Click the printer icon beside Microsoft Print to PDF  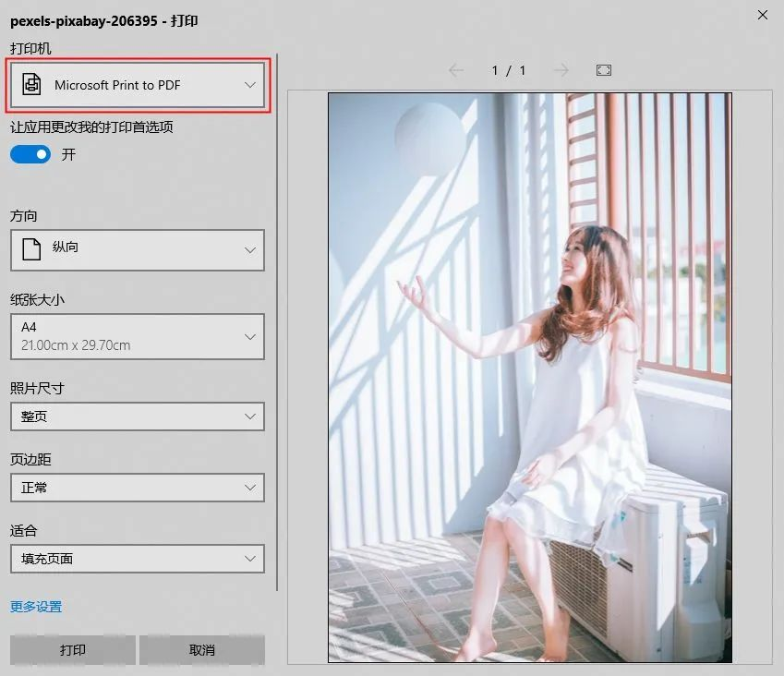pos(31,85)
